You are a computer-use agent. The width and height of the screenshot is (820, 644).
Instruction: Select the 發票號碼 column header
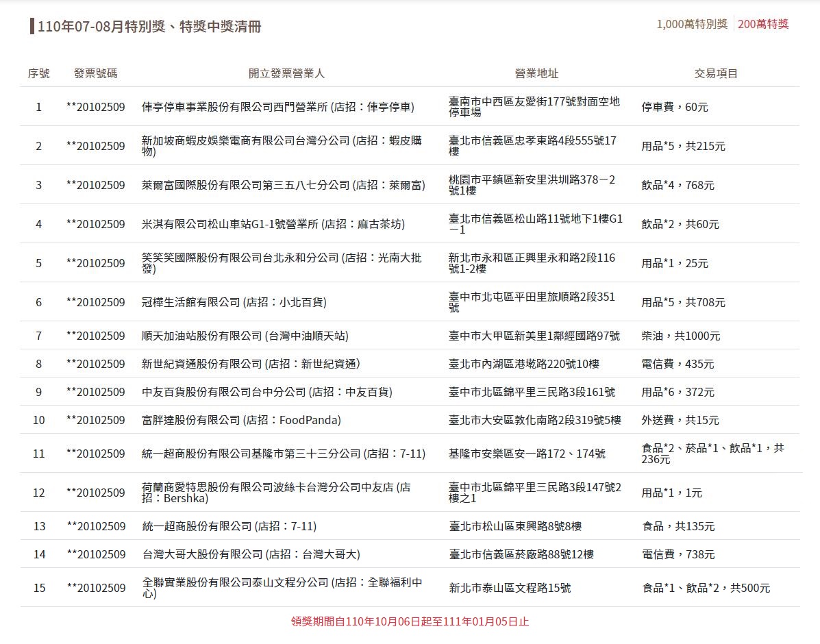coord(96,73)
